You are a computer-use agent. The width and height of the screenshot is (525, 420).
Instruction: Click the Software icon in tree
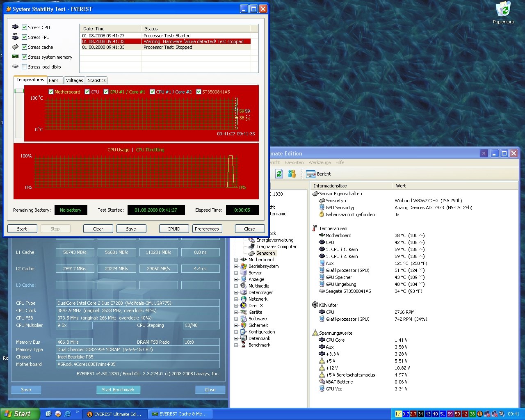pos(244,319)
